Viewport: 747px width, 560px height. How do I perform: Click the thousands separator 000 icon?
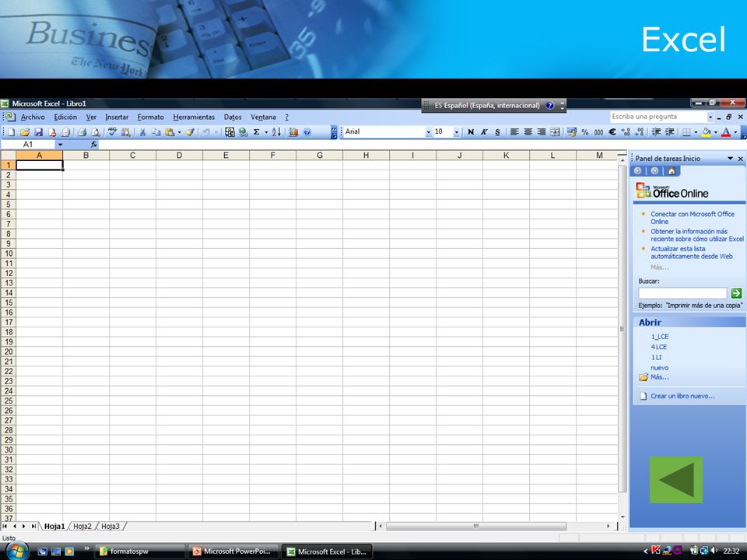coord(599,132)
